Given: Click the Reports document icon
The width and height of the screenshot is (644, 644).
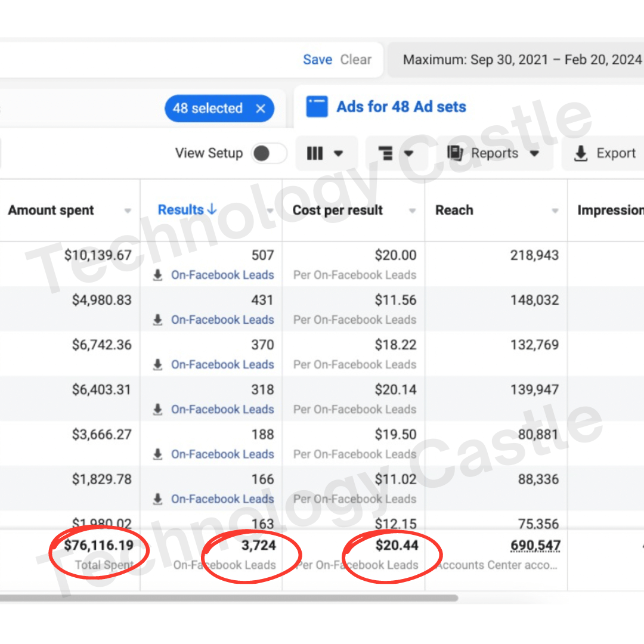Looking at the screenshot, I should tap(456, 153).
